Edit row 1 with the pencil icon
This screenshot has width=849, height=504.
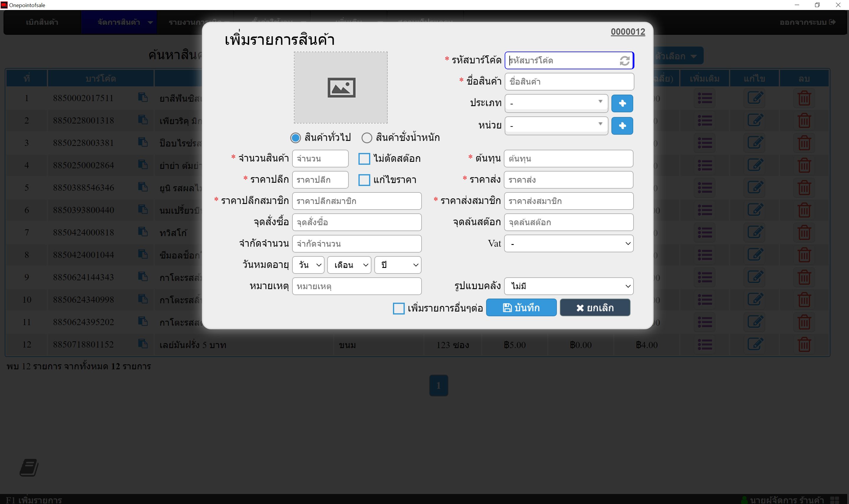pyautogui.click(x=755, y=98)
